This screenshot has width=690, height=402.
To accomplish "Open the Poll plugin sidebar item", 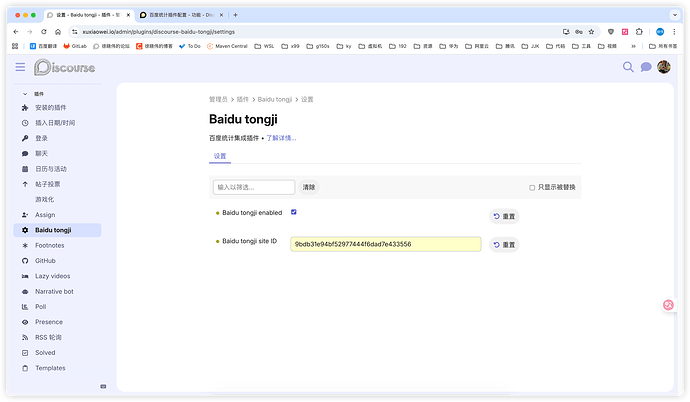I will point(41,307).
